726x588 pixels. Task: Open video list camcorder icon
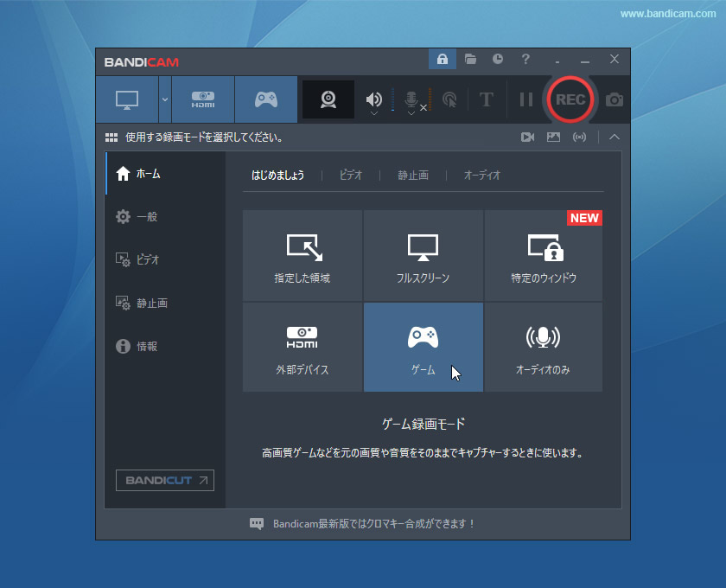527,137
